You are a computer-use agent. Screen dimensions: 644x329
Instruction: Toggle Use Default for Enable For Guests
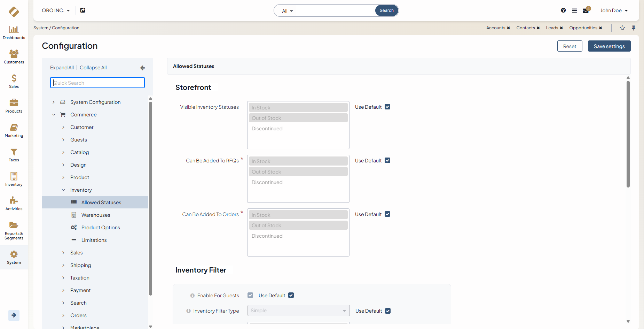coord(291,296)
